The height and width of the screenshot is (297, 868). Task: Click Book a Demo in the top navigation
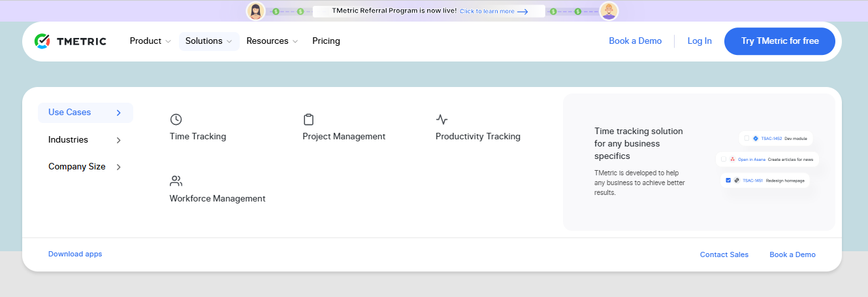pyautogui.click(x=635, y=41)
